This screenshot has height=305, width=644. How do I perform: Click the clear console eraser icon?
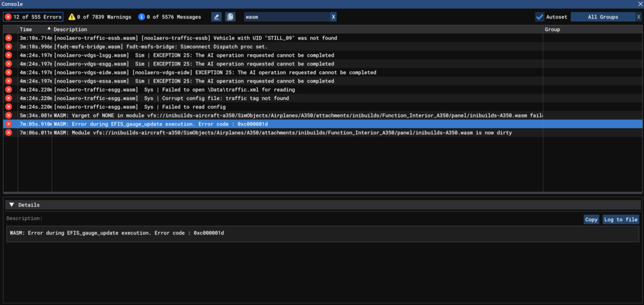216,17
